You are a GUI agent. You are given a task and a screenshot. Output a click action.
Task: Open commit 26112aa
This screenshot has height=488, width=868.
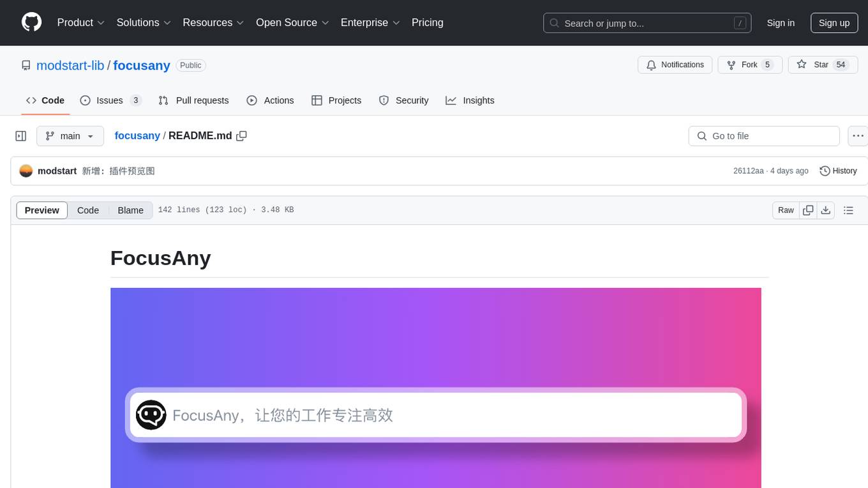coord(749,171)
